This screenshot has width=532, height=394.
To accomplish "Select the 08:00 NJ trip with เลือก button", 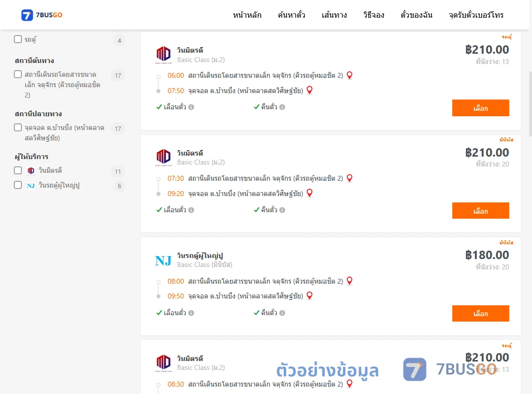I will (480, 314).
